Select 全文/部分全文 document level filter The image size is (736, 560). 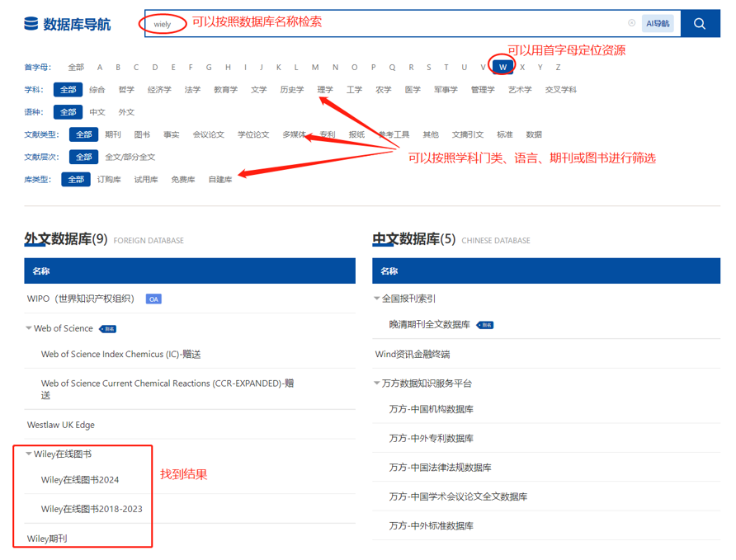tap(130, 157)
